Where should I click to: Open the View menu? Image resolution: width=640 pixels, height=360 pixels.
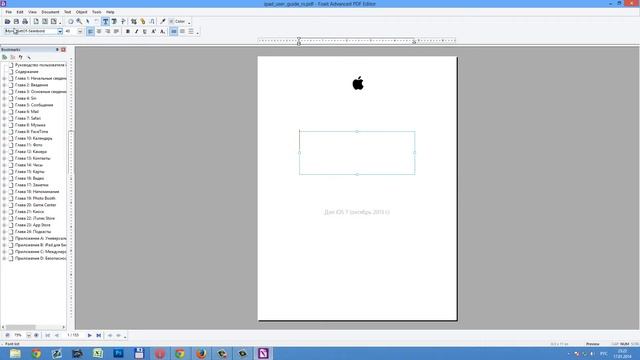(32, 12)
